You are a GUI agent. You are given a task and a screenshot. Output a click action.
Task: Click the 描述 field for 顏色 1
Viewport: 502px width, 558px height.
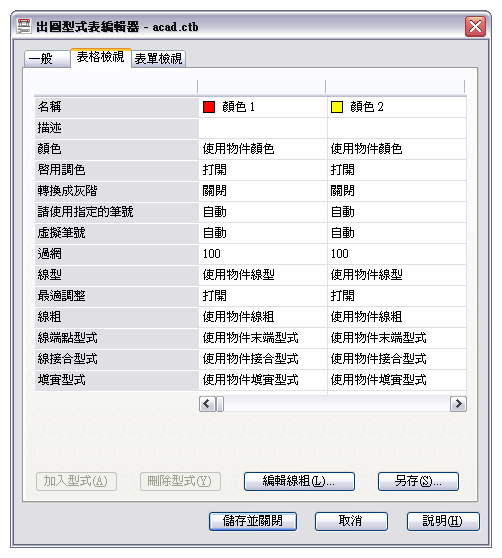coord(263,128)
